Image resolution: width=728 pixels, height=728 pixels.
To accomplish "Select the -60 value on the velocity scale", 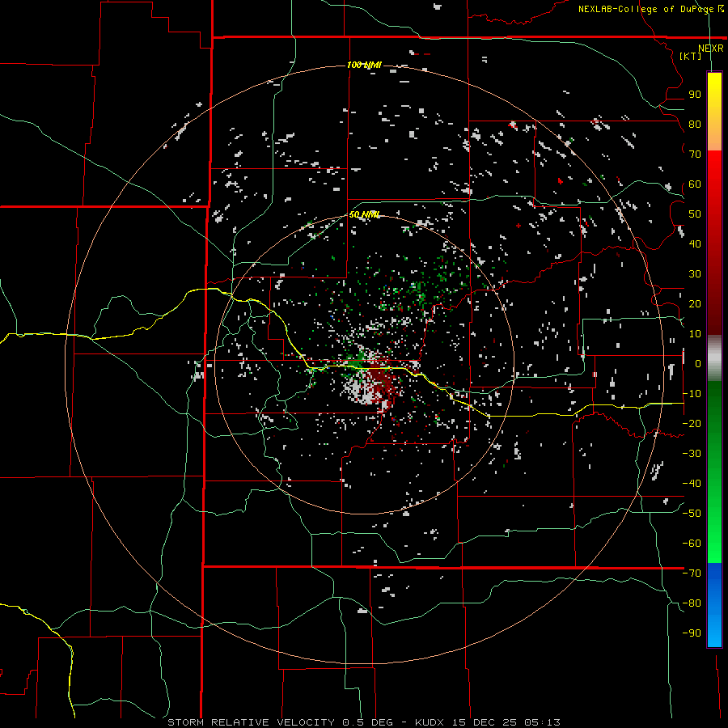I will click(x=692, y=544).
